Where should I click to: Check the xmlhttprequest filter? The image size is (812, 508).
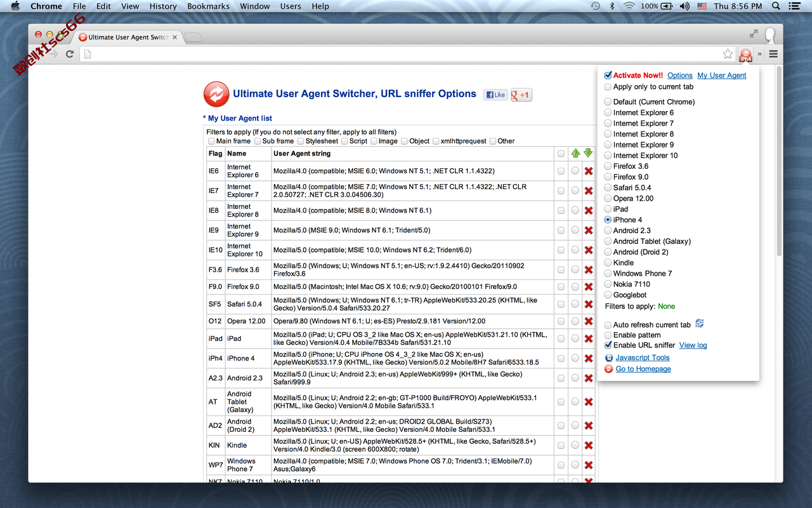click(x=436, y=142)
